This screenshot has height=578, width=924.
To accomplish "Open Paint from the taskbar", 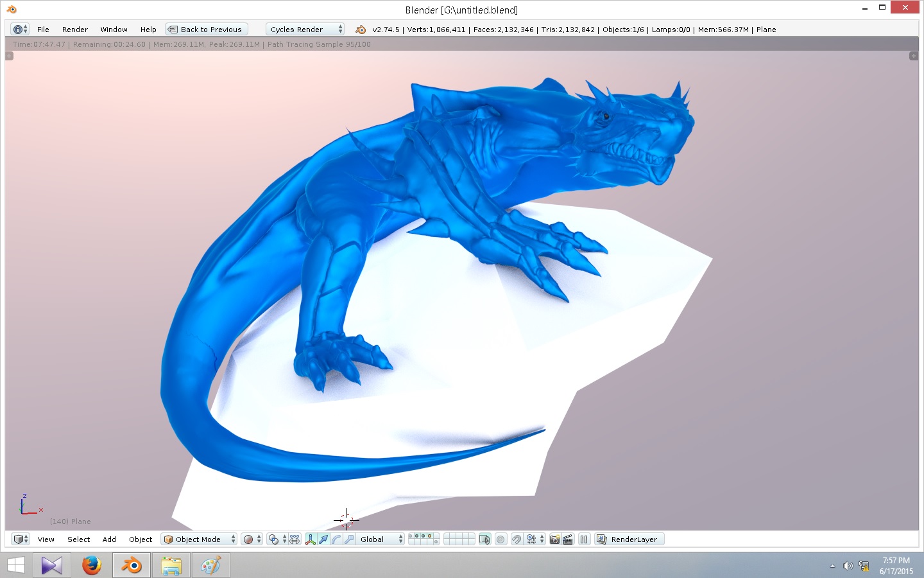I will click(210, 565).
